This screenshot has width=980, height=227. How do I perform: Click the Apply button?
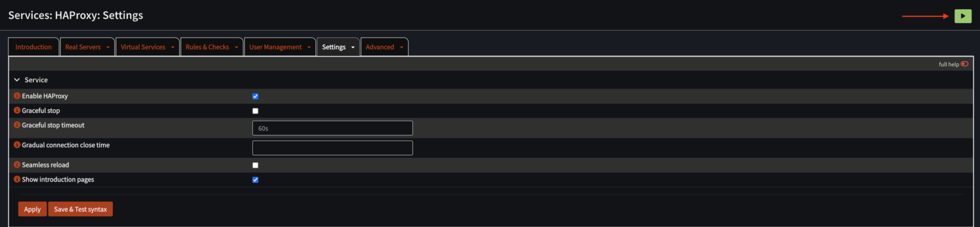point(32,209)
